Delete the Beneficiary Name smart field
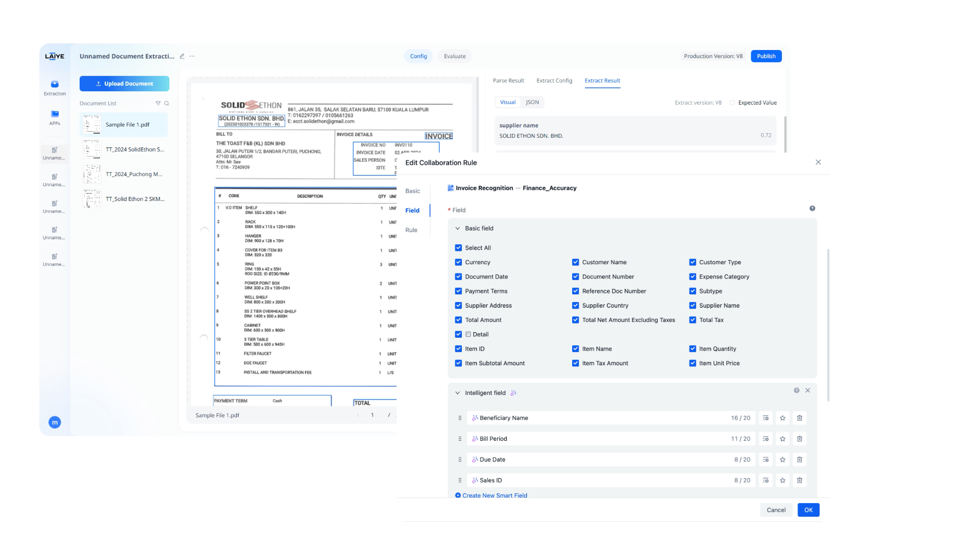 pos(799,418)
